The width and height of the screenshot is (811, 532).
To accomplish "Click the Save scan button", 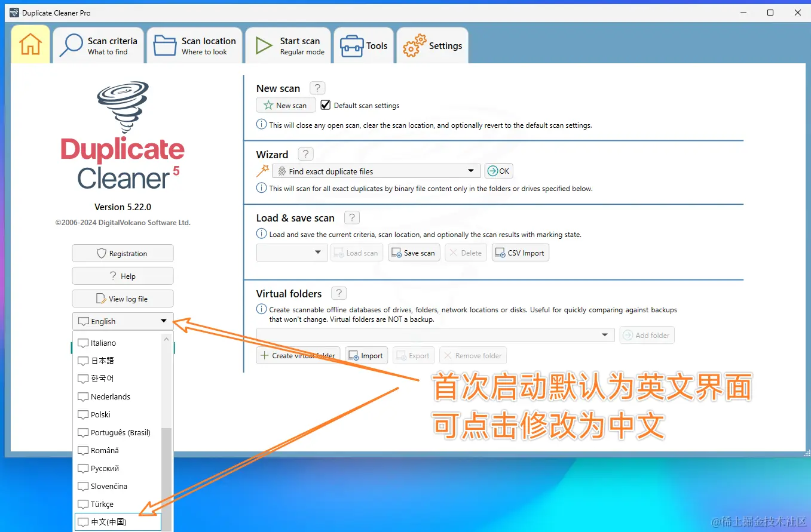I will 414,253.
